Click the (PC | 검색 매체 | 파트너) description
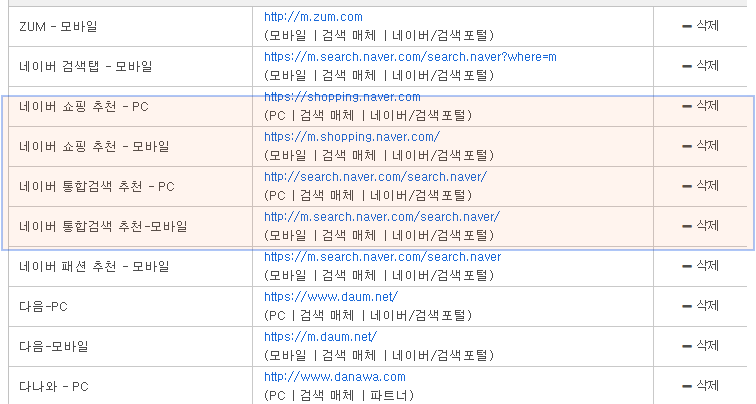This screenshot has width=756, height=404. point(339,396)
